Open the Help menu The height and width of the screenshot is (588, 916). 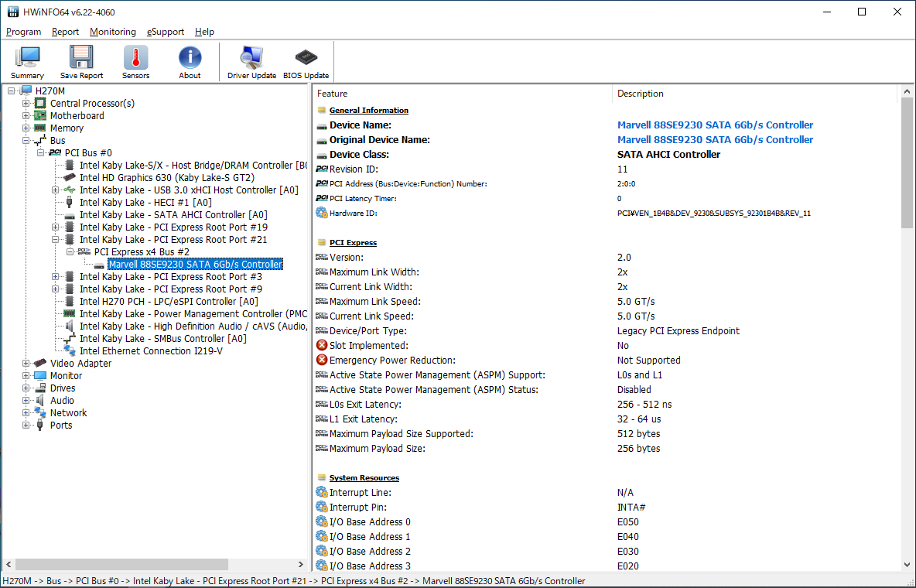[x=204, y=32]
